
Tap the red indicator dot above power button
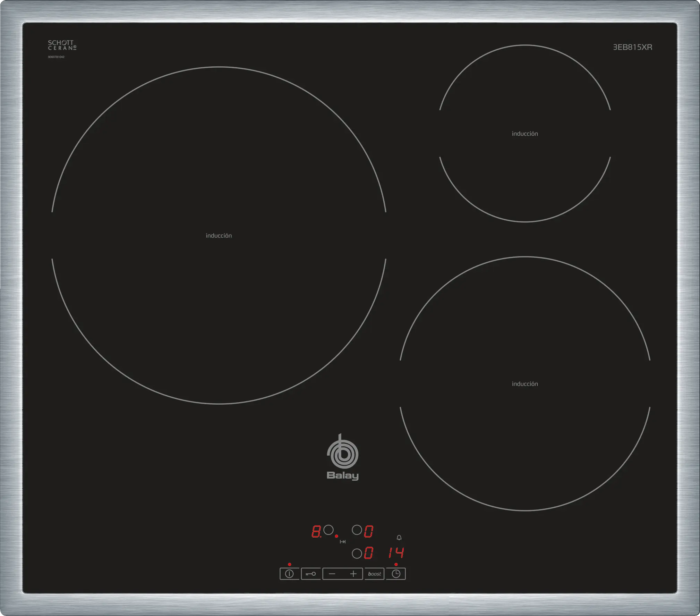[290, 564]
